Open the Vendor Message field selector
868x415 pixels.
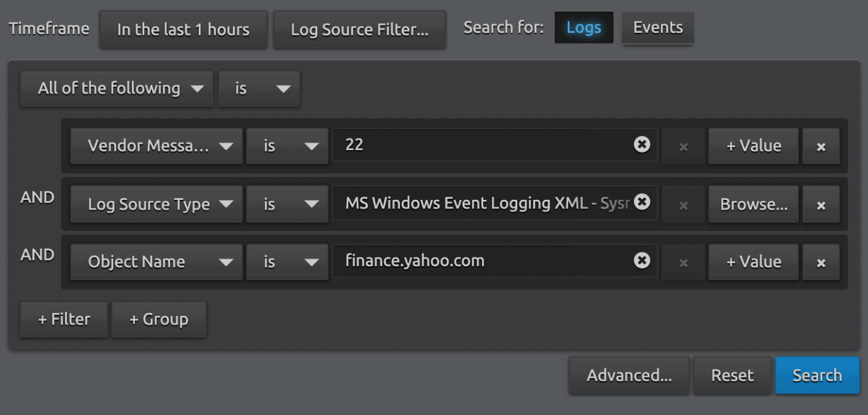point(156,146)
